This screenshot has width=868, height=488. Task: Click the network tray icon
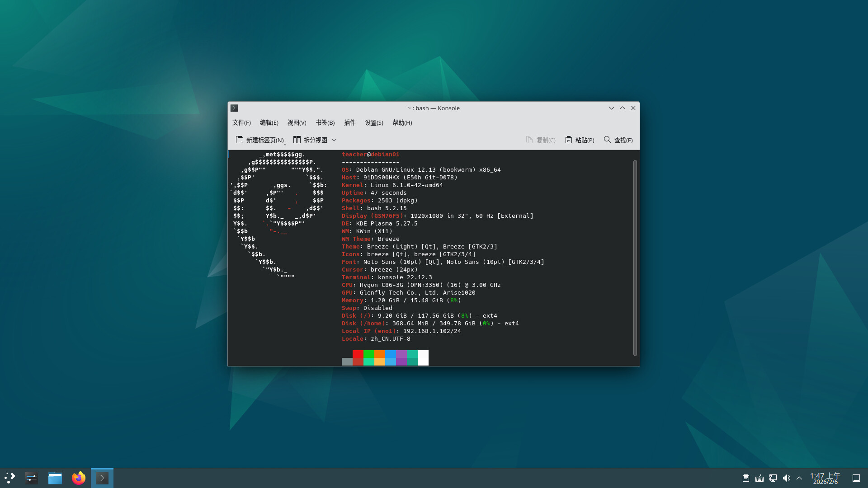(x=773, y=478)
